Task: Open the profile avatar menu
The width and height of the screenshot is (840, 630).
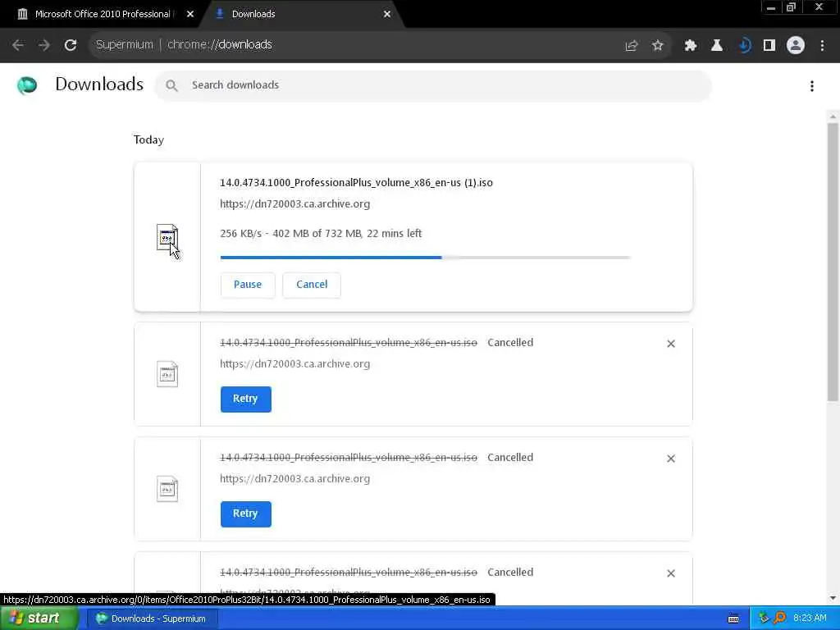Action: tap(796, 46)
